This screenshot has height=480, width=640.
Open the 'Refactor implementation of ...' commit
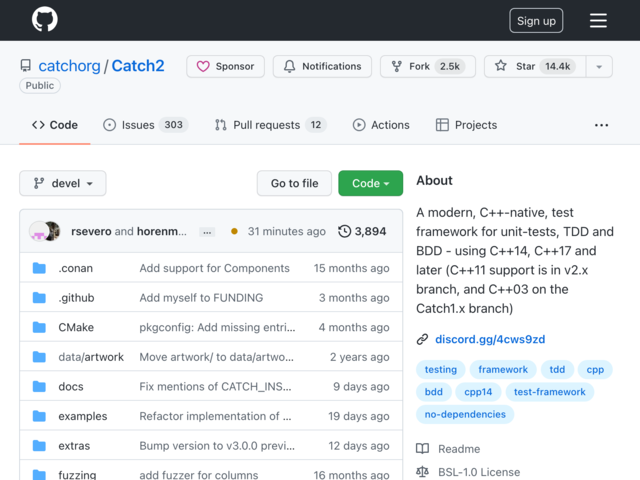(216, 416)
